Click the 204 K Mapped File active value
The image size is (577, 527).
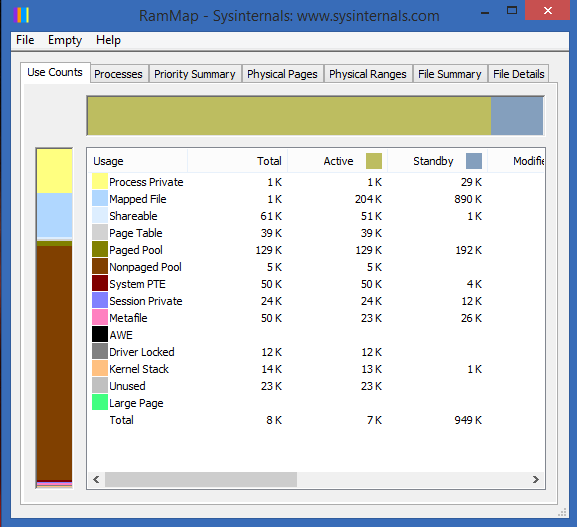[x=368, y=199]
